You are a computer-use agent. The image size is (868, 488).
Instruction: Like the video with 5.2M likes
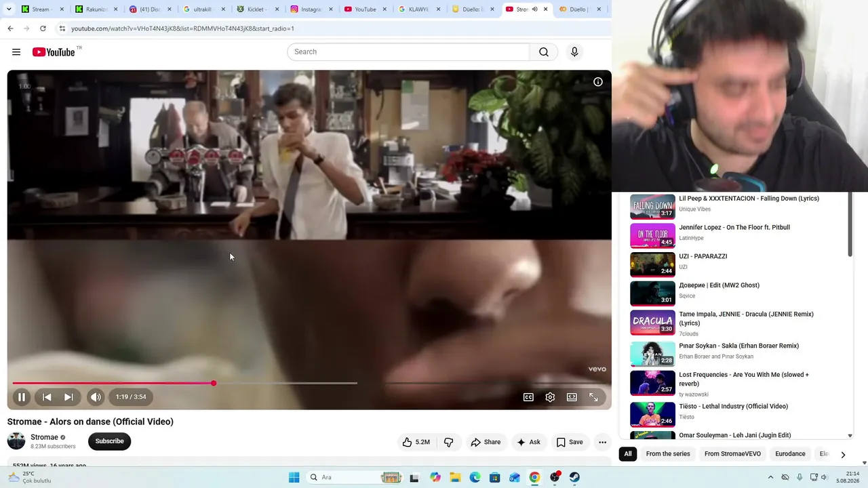click(x=416, y=442)
